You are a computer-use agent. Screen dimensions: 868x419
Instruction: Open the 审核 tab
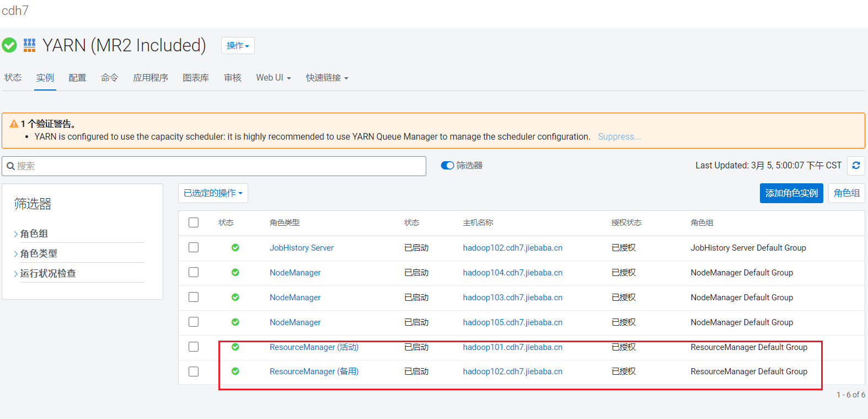click(233, 78)
